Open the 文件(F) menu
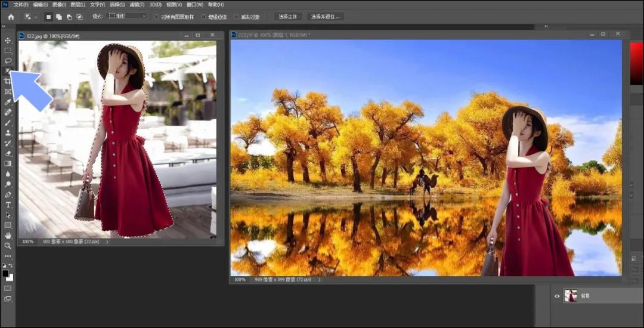 [20, 5]
